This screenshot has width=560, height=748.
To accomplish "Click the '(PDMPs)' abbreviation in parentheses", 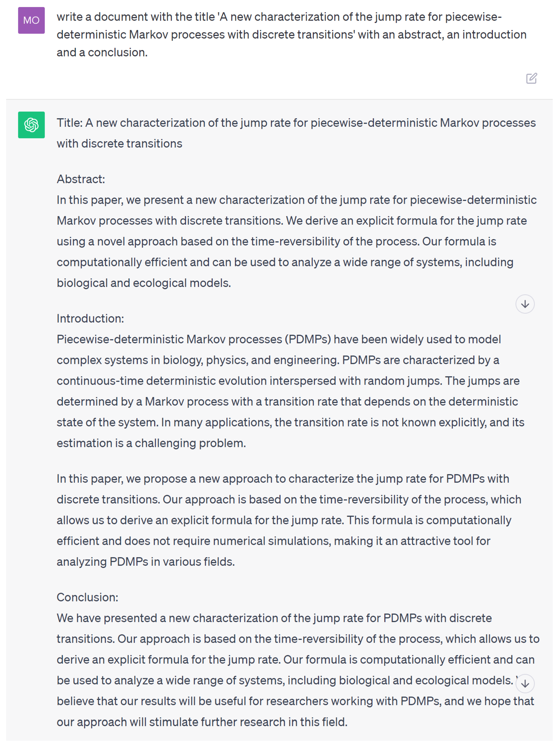I will tap(308, 339).
